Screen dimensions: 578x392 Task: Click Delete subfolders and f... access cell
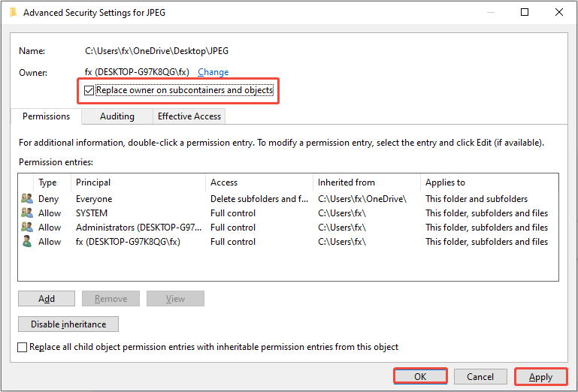pyautogui.click(x=259, y=199)
